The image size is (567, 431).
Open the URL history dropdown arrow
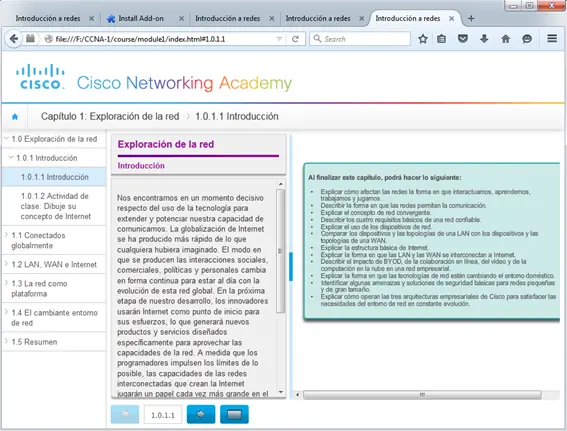[x=279, y=39]
